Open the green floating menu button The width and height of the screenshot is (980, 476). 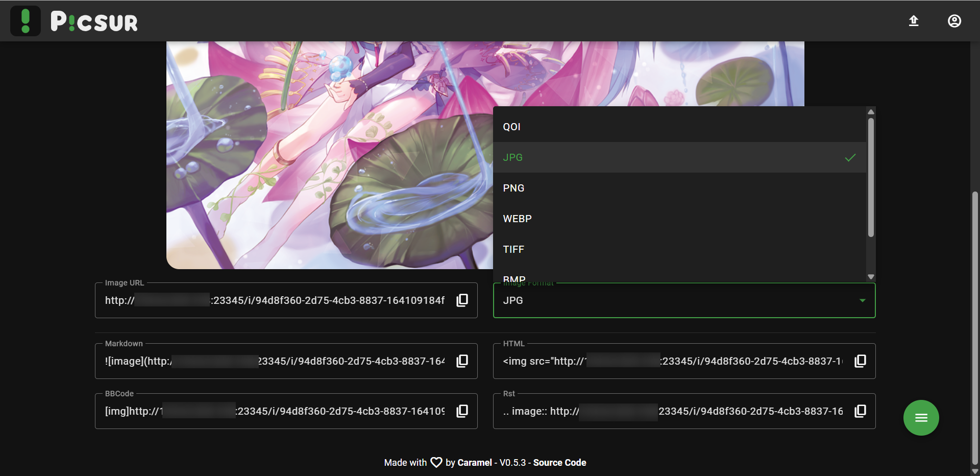[x=921, y=418]
